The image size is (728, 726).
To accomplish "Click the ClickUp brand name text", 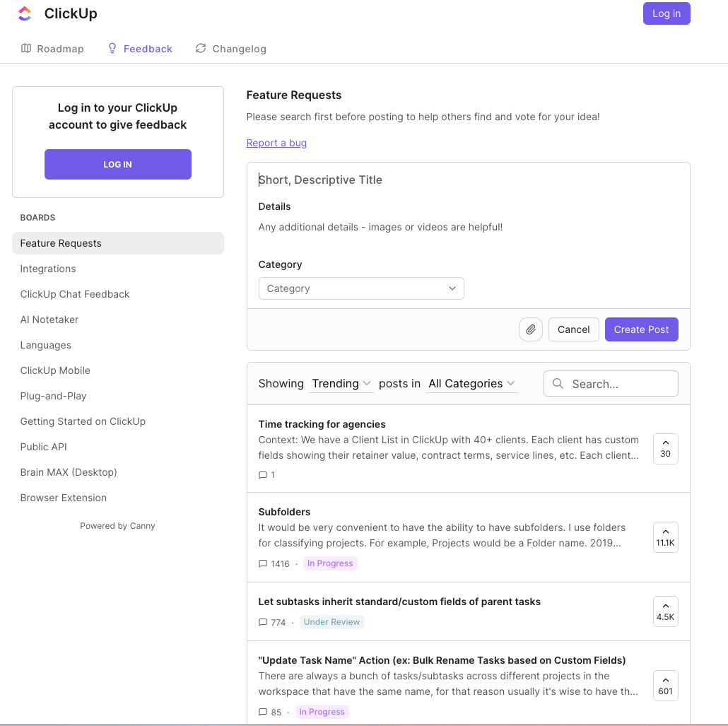I will [71, 13].
